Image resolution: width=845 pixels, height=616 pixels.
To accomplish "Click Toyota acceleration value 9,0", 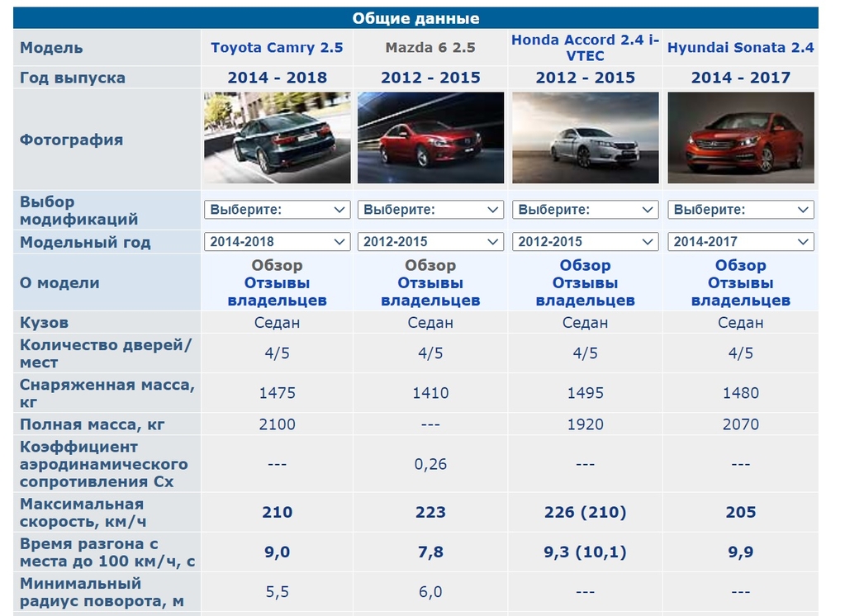I will click(277, 552).
